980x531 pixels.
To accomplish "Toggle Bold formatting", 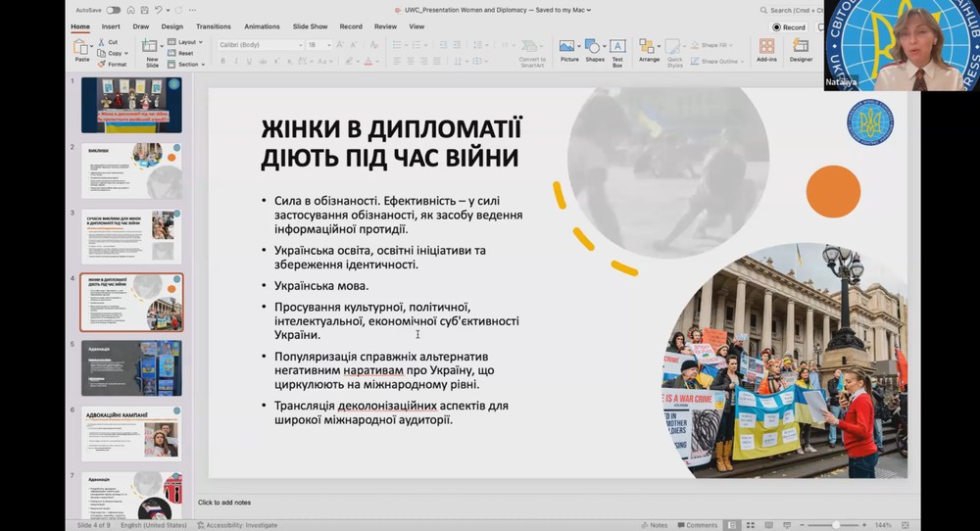I will (222, 61).
